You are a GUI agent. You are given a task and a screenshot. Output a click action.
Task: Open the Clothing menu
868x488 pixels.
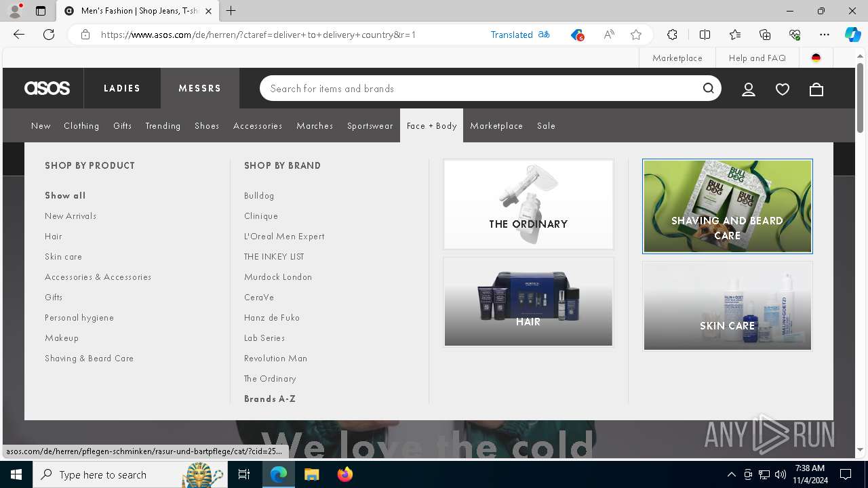click(x=81, y=125)
